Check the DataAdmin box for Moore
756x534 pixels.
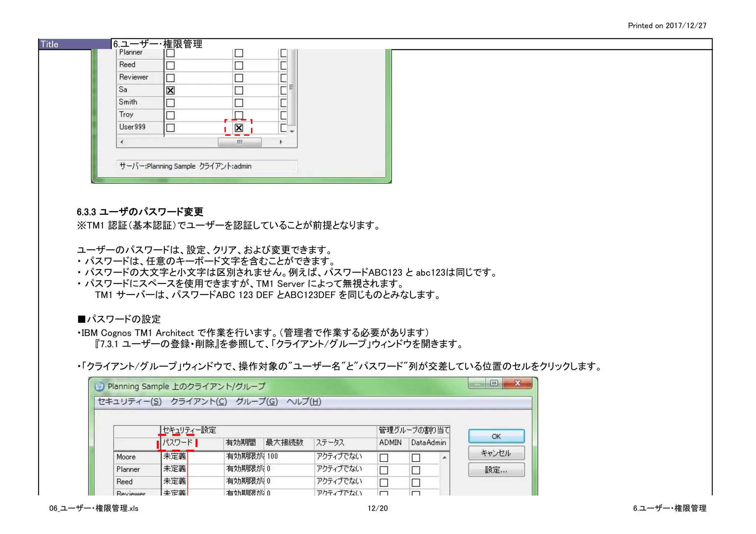tap(416, 458)
